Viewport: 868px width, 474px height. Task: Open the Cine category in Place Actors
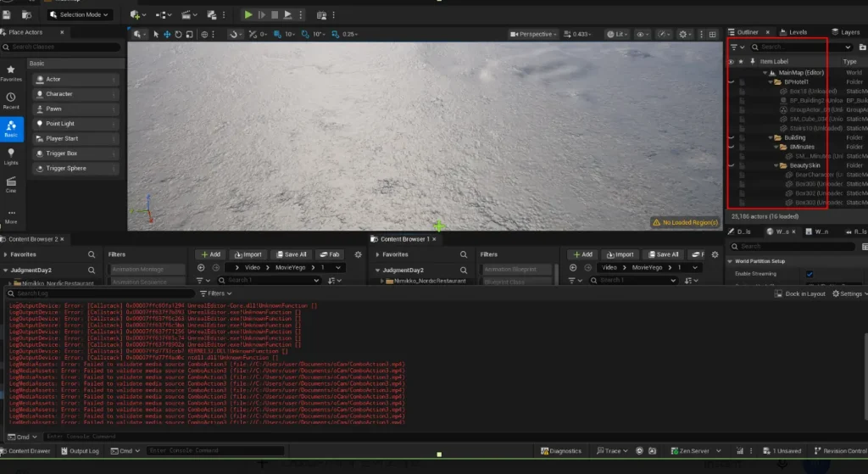click(11, 185)
